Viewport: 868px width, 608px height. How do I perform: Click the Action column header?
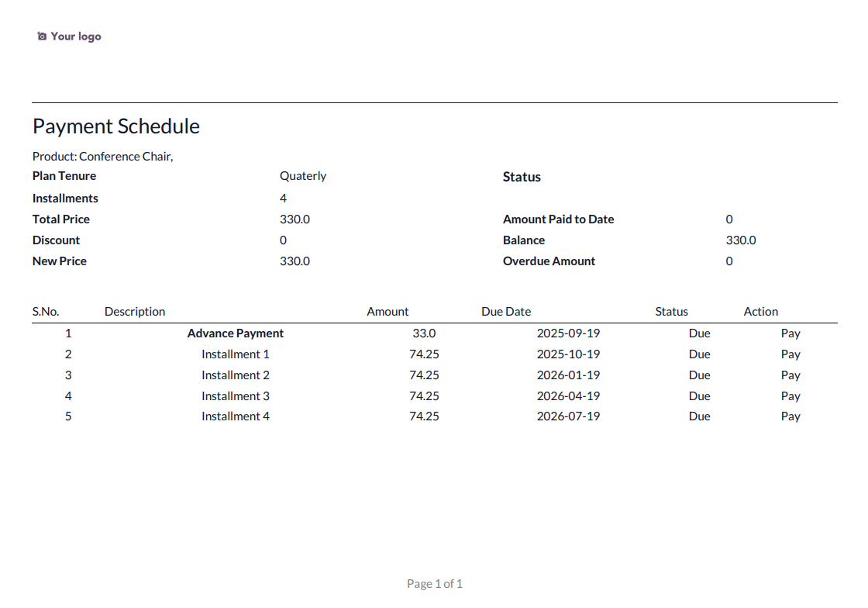(760, 312)
